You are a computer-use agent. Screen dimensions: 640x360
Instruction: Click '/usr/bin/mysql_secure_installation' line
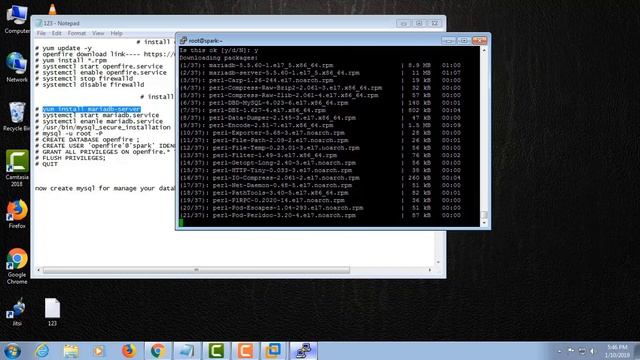103,127
